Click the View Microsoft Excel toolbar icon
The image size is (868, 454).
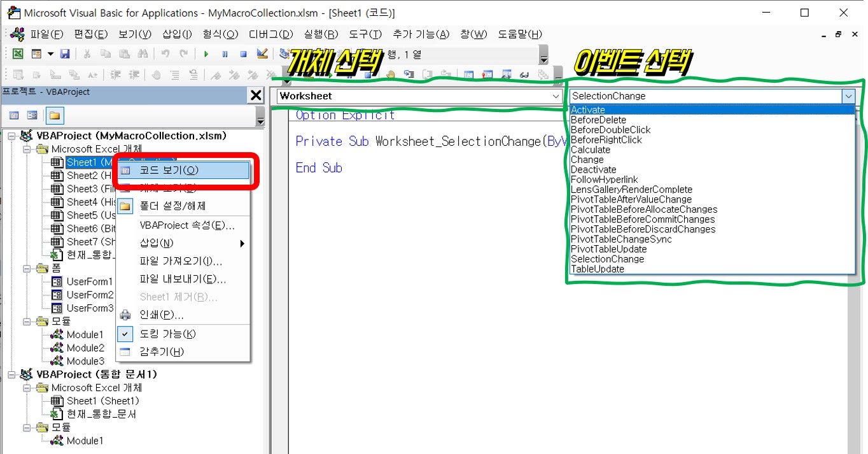click(x=18, y=55)
